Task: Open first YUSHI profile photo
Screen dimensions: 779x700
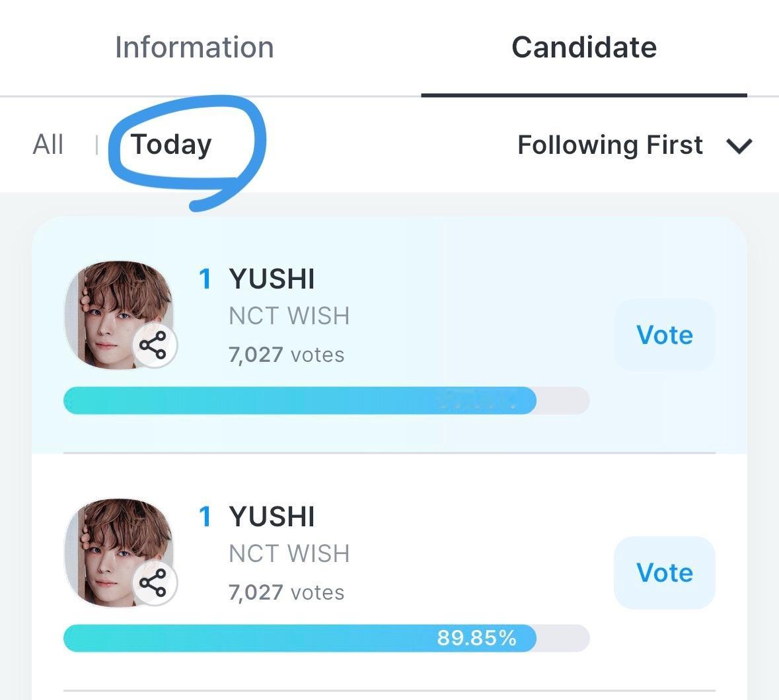Action: [119, 315]
